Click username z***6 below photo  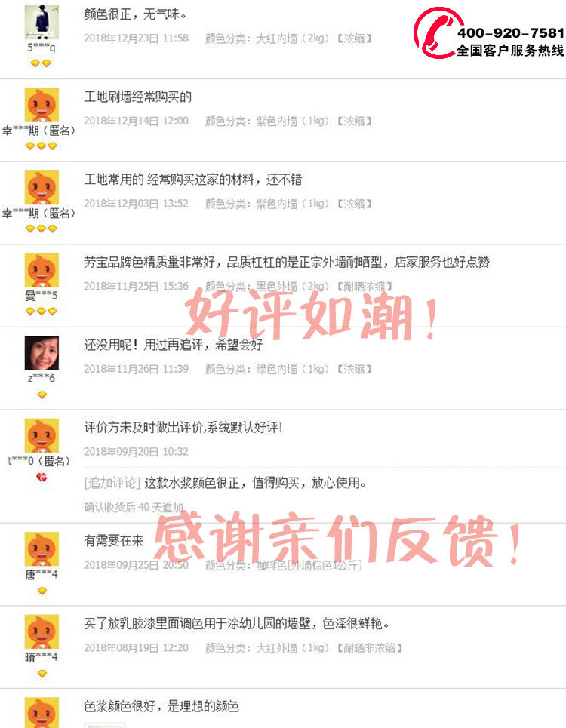click(42, 379)
